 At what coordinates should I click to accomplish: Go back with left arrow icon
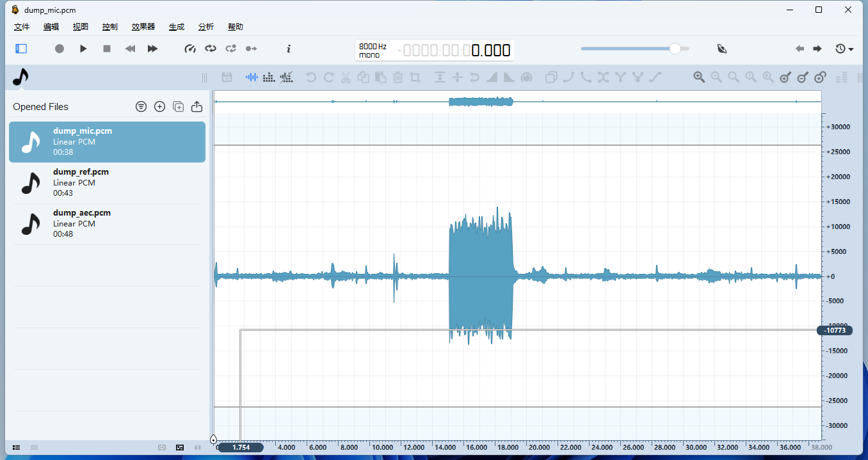point(800,49)
